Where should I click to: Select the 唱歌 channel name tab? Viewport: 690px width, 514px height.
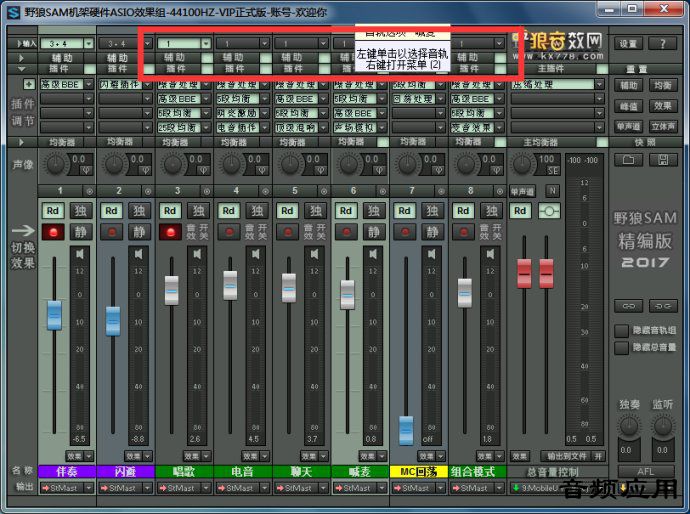coord(184,472)
